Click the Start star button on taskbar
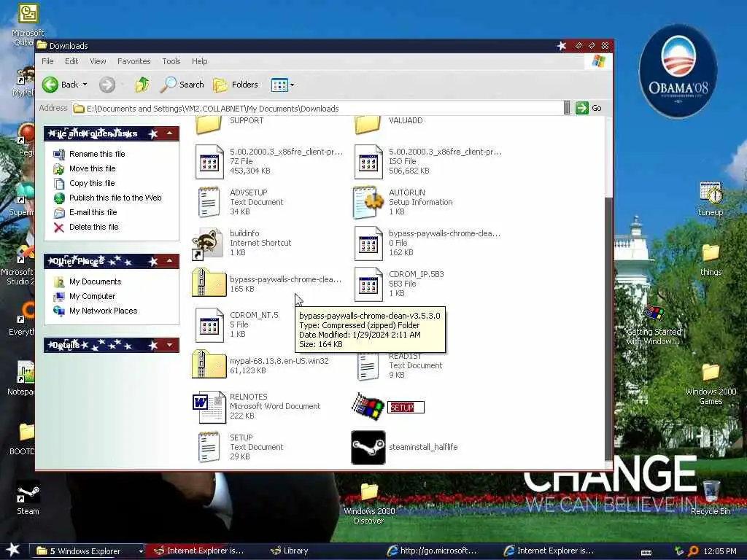This screenshot has height=560, width=747. 13,551
